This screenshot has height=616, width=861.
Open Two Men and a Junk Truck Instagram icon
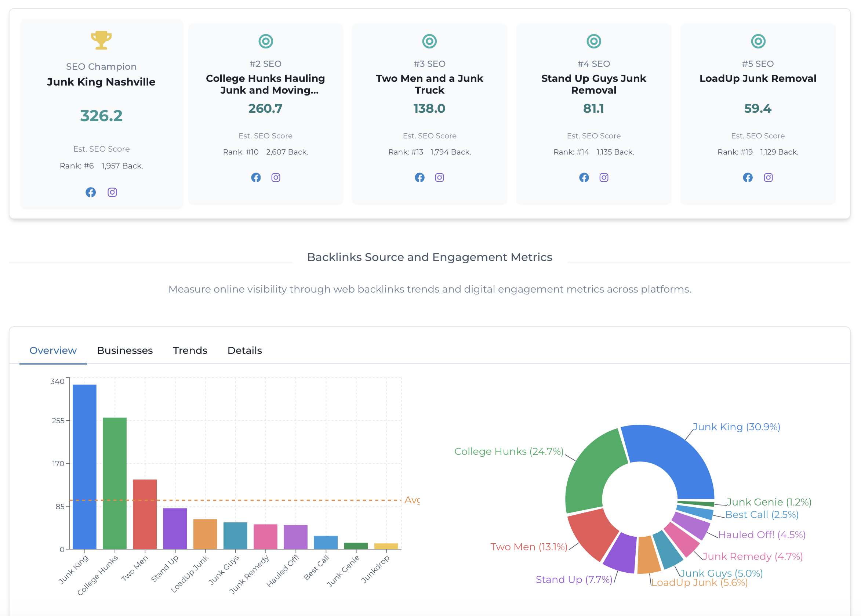439,178
